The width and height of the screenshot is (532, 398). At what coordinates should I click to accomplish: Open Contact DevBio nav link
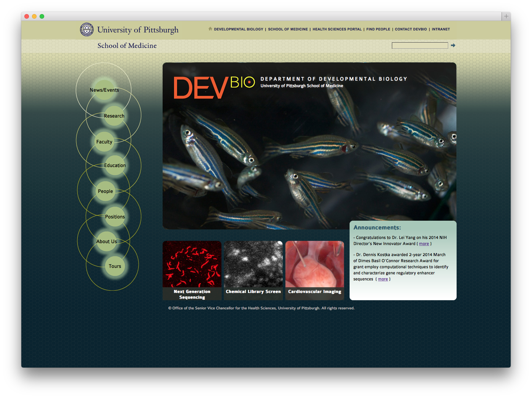coord(411,29)
